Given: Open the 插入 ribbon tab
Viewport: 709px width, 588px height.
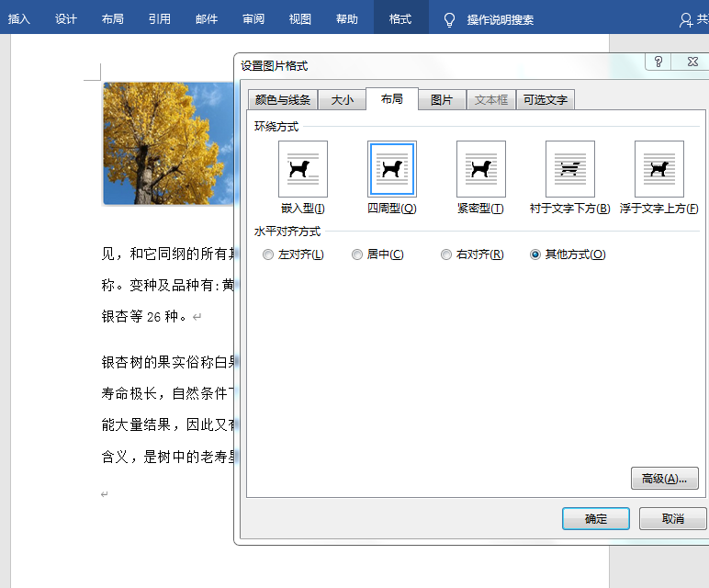Looking at the screenshot, I should coord(19,19).
